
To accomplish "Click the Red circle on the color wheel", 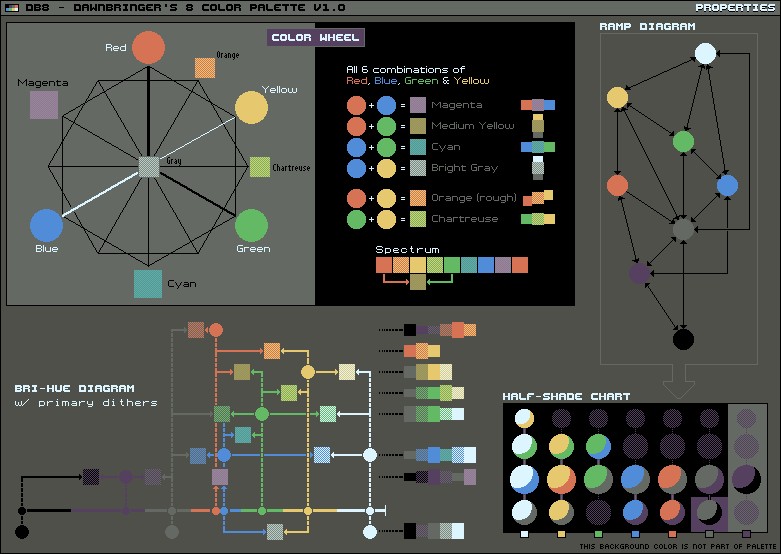I will pyautogui.click(x=148, y=48).
